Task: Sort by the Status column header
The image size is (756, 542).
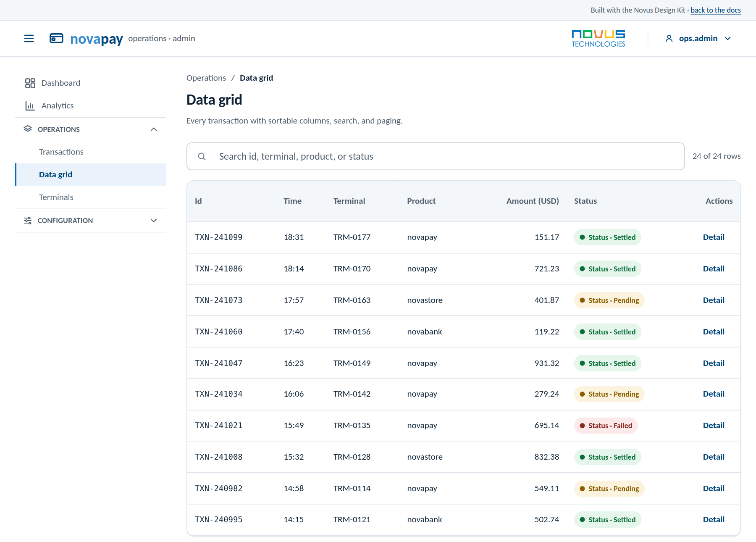Action: (585, 201)
